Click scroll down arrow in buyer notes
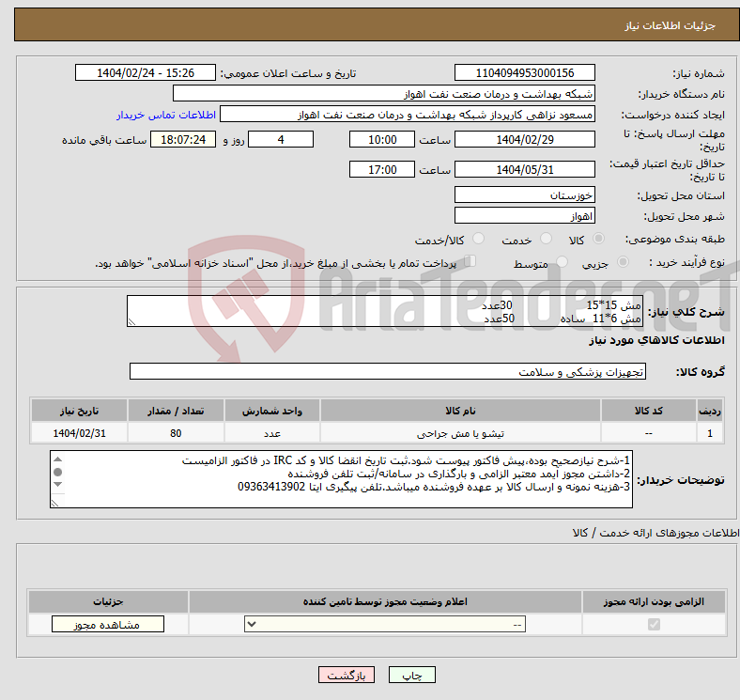This screenshot has width=740, height=700. pyautogui.click(x=57, y=484)
